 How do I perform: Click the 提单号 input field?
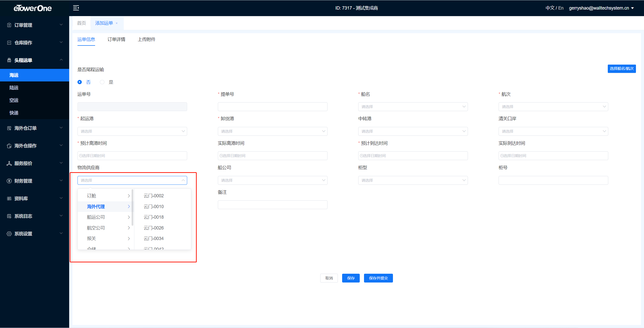272,107
